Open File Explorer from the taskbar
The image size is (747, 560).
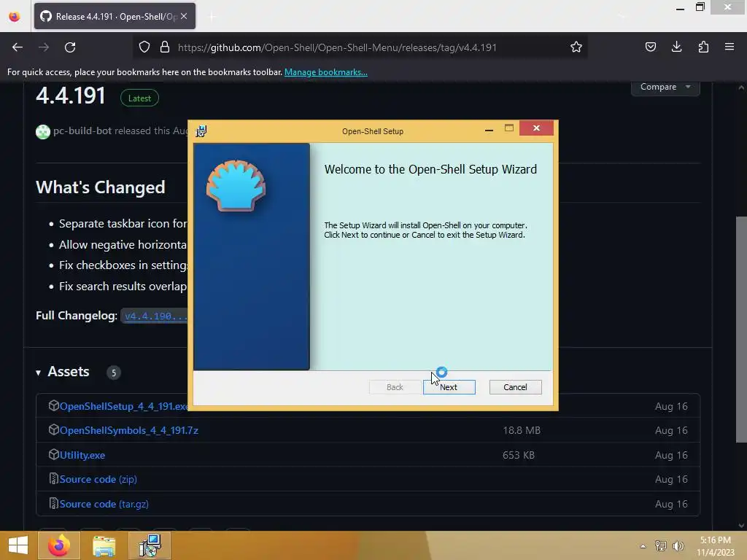tap(104, 545)
